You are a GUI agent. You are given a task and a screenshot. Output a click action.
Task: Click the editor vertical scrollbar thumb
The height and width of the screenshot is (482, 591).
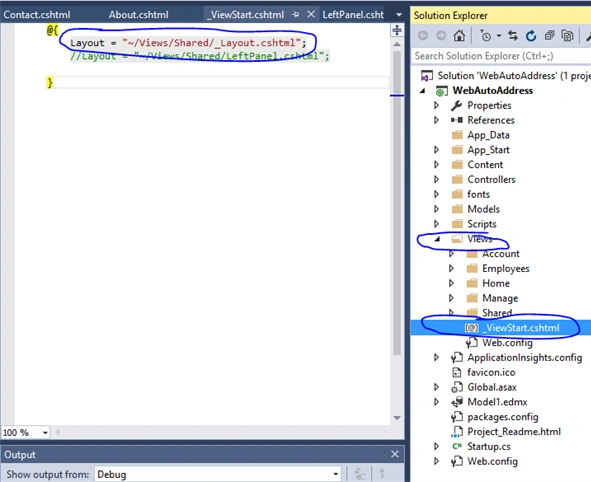click(397, 203)
